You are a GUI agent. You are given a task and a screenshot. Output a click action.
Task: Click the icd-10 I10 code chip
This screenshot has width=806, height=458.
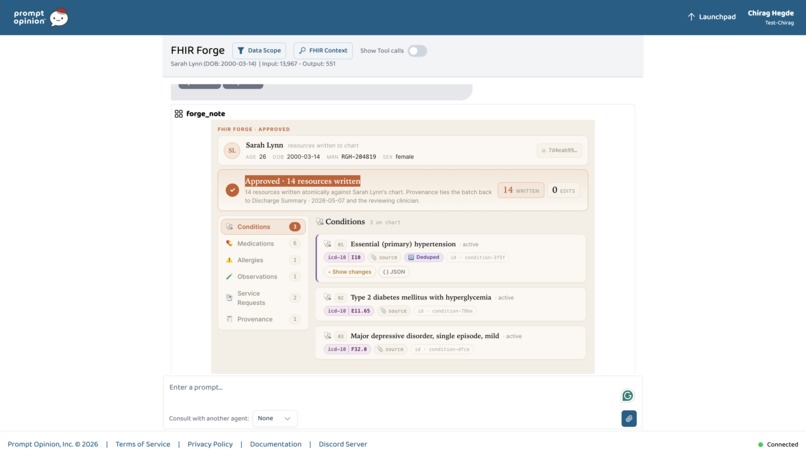pyautogui.click(x=344, y=258)
